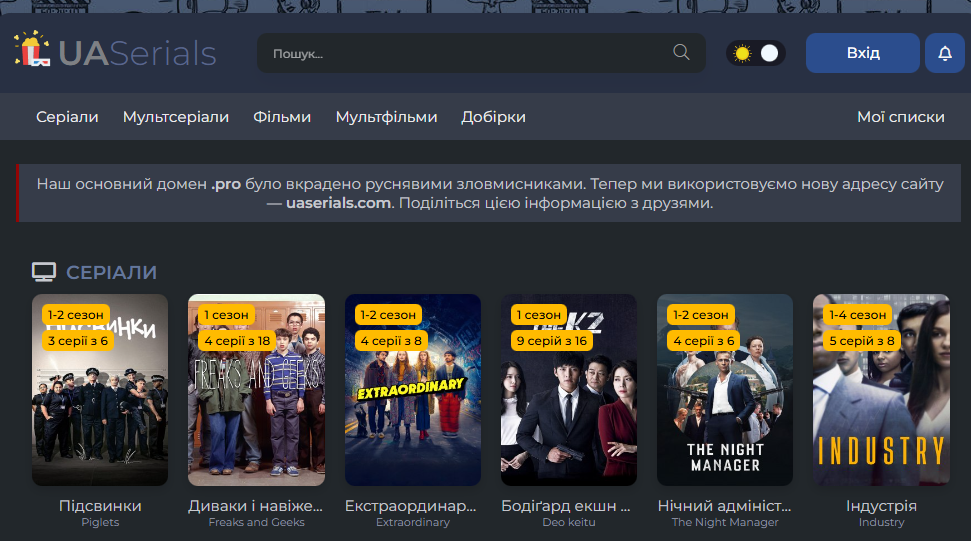This screenshot has height=541, width=971.
Task: Open the Мультсеріали menu item
Action: tap(176, 117)
